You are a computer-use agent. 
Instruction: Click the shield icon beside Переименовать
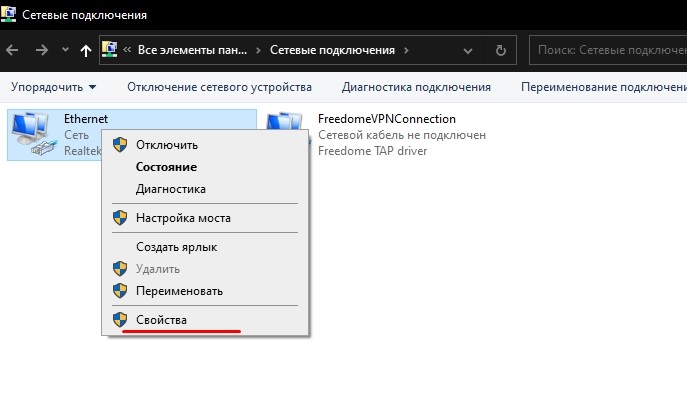[120, 290]
